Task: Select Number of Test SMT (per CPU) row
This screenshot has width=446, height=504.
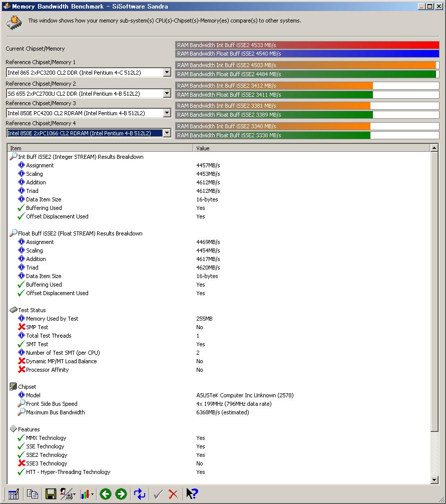Action: pyautogui.click(x=218, y=353)
